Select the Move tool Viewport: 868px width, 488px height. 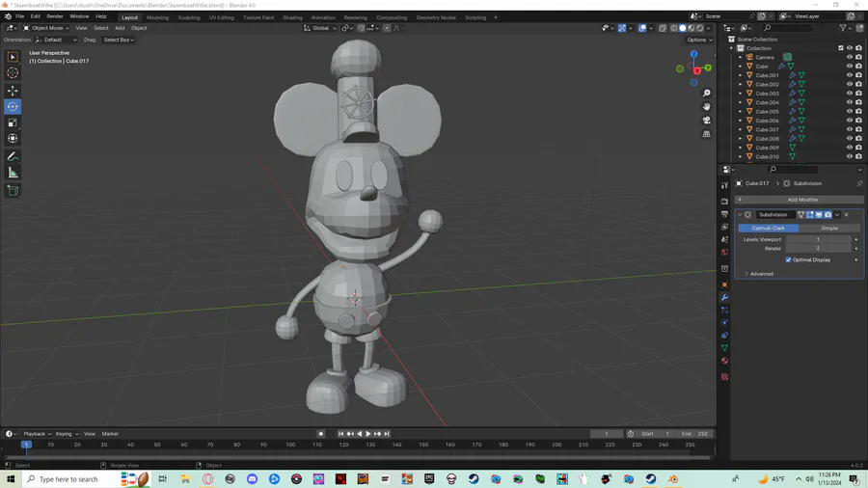13,91
